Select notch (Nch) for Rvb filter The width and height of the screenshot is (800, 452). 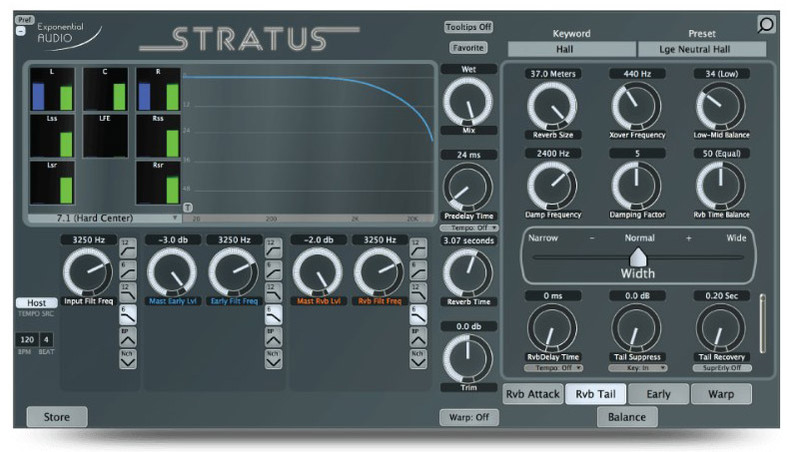point(418,359)
